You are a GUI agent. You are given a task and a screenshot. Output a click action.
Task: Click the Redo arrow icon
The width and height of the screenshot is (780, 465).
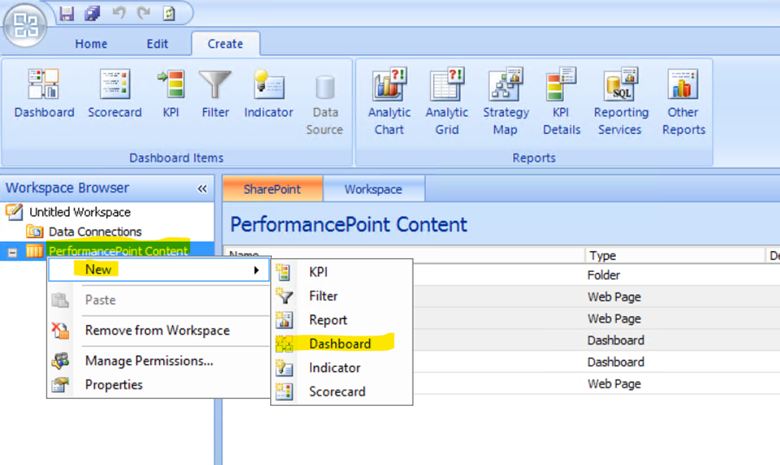pyautogui.click(x=144, y=13)
